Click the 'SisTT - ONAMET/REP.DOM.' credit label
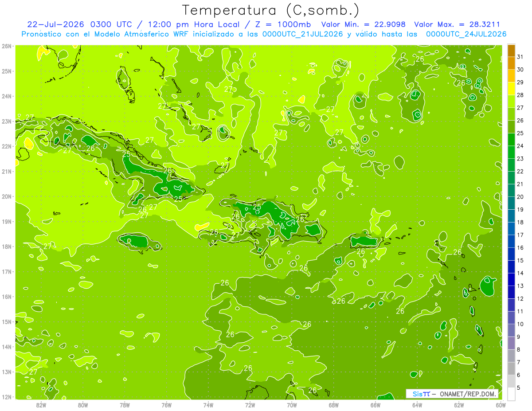Screen dimensions: 532x411 pos(453,394)
